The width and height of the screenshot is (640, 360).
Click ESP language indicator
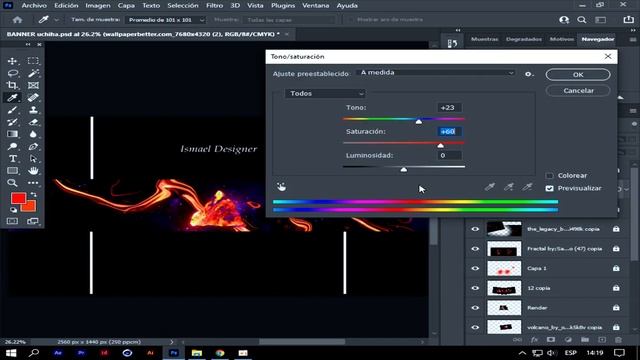571,353
